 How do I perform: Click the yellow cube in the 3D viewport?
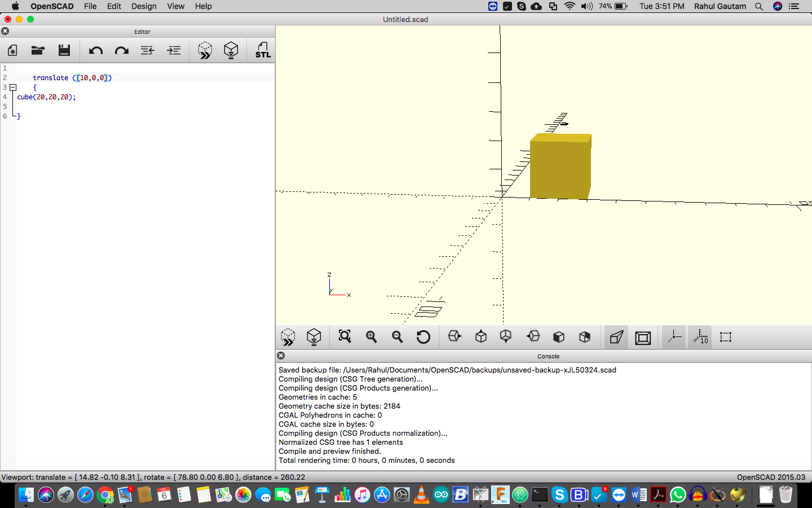pos(561,167)
